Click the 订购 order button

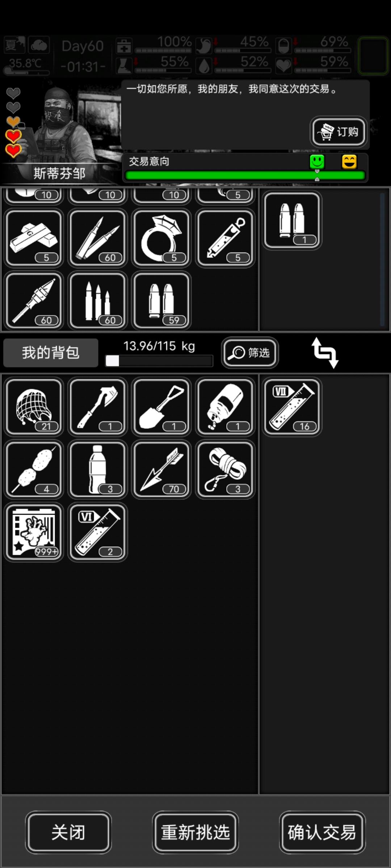[339, 132]
